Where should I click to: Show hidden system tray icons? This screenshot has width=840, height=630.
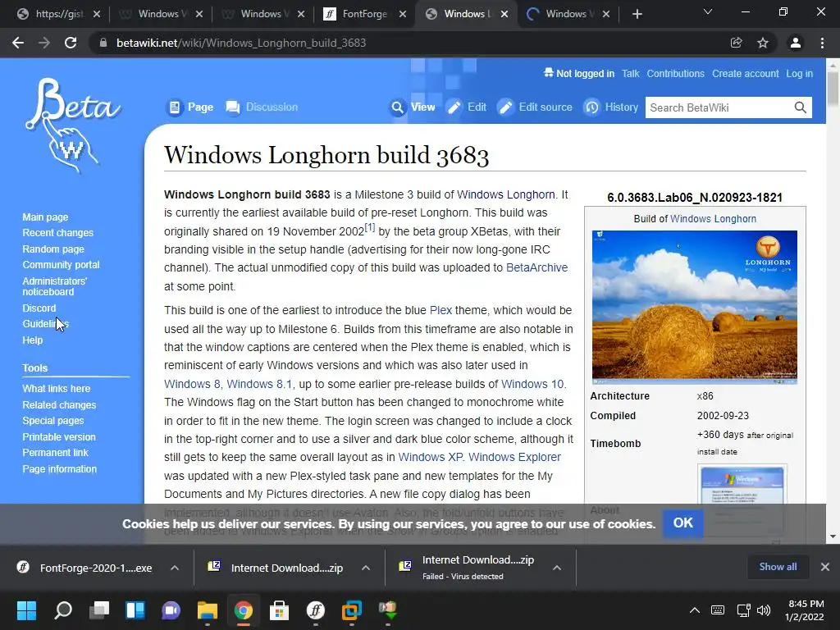(695, 610)
